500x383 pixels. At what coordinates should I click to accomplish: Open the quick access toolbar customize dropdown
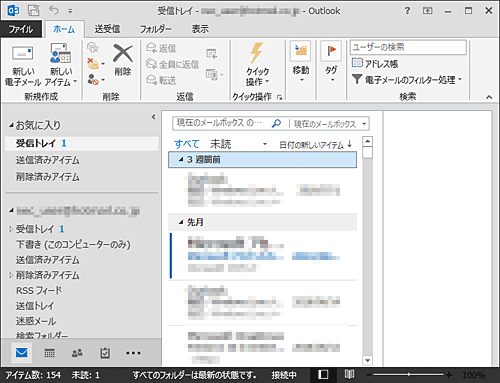pos(70,11)
